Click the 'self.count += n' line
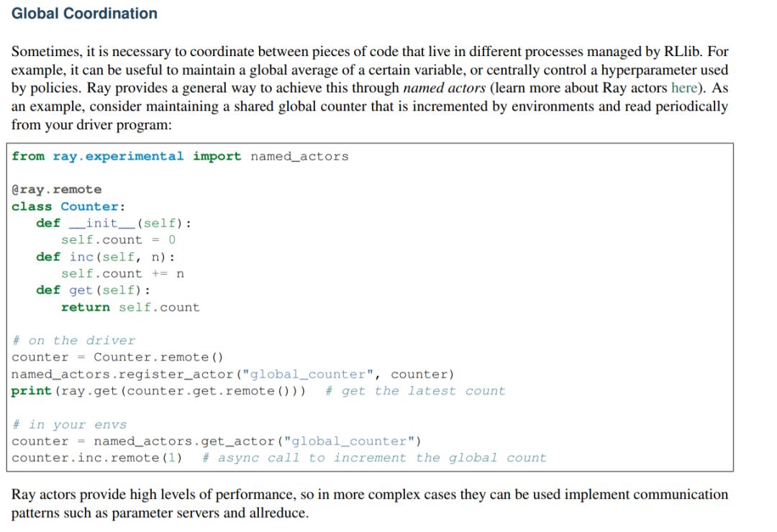This screenshot has width=777, height=532. click(122, 273)
